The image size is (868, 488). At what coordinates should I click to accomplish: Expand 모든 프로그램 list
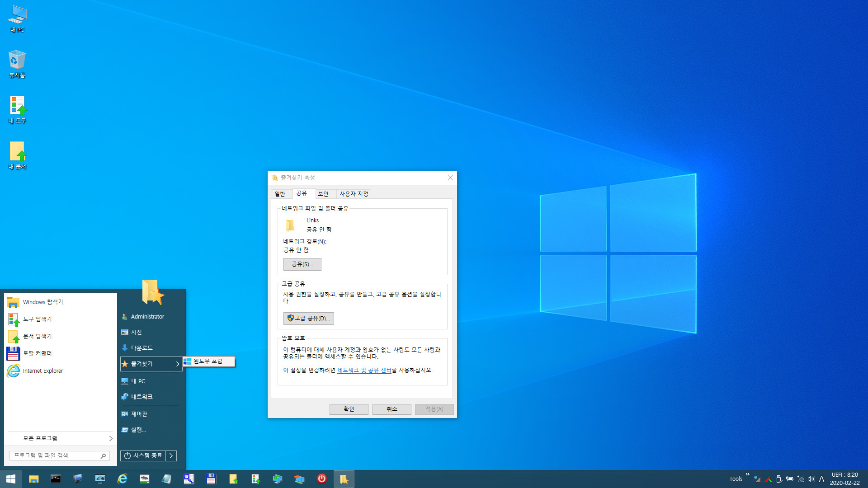61,438
